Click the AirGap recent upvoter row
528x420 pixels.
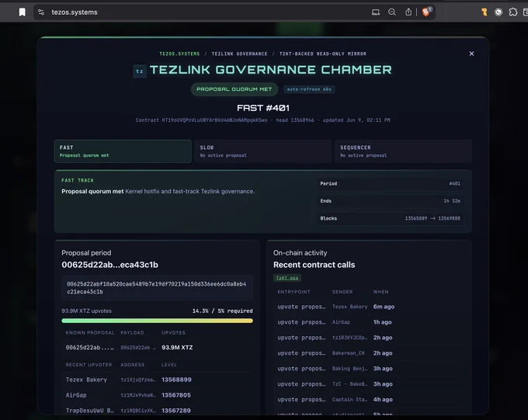pyautogui.click(x=157, y=395)
